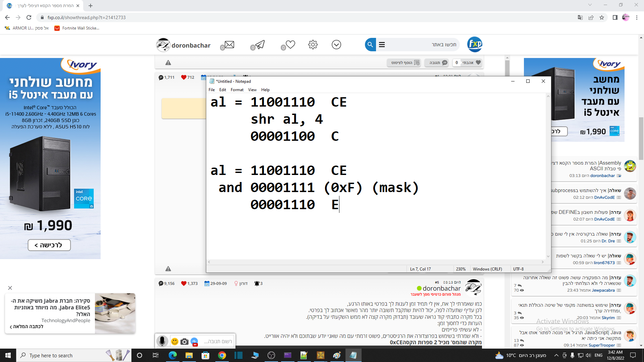Open the hamburger menu beside the search bar
The image size is (644, 362).
pyautogui.click(x=382, y=44)
